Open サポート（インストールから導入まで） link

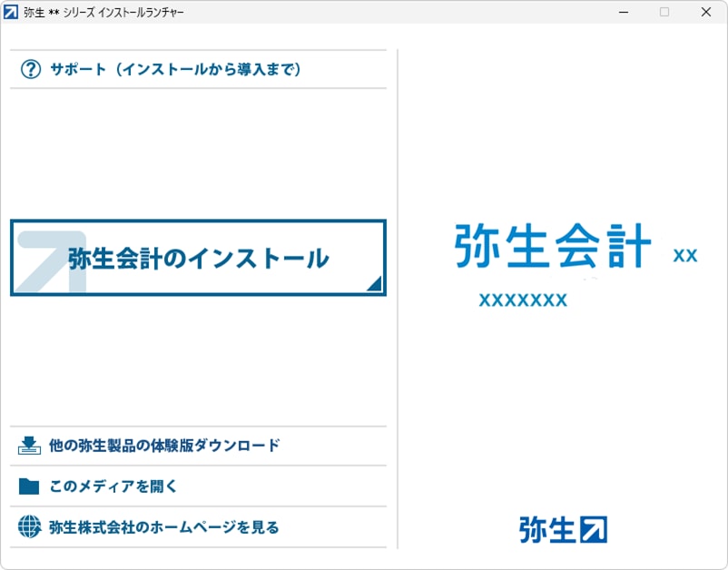pos(175,69)
